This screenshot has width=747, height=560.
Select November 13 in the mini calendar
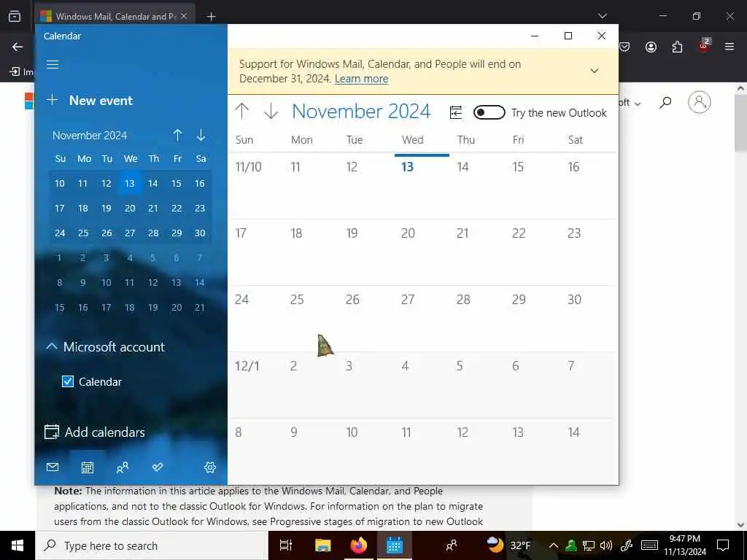(x=130, y=183)
